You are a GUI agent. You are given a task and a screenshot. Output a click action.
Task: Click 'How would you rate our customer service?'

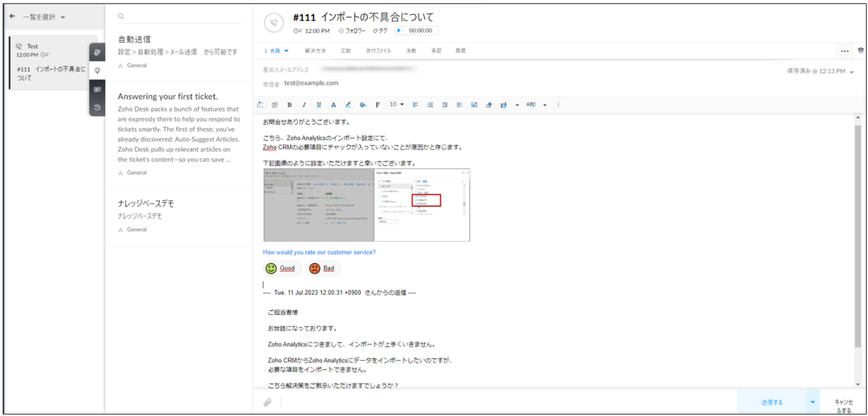(319, 252)
